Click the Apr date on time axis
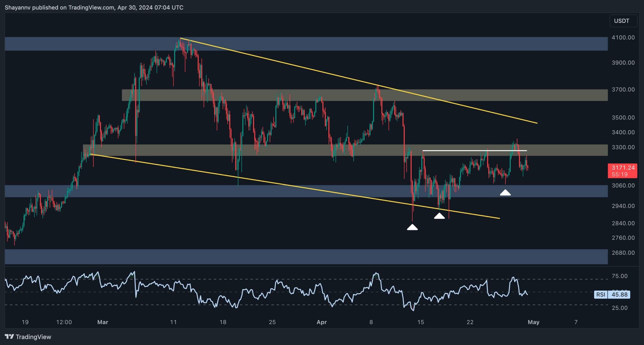 pos(321,322)
